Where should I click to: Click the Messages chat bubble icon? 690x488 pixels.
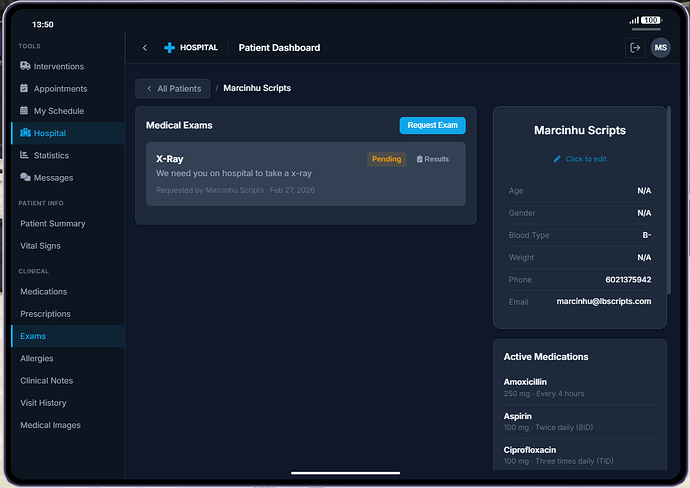[x=25, y=178]
